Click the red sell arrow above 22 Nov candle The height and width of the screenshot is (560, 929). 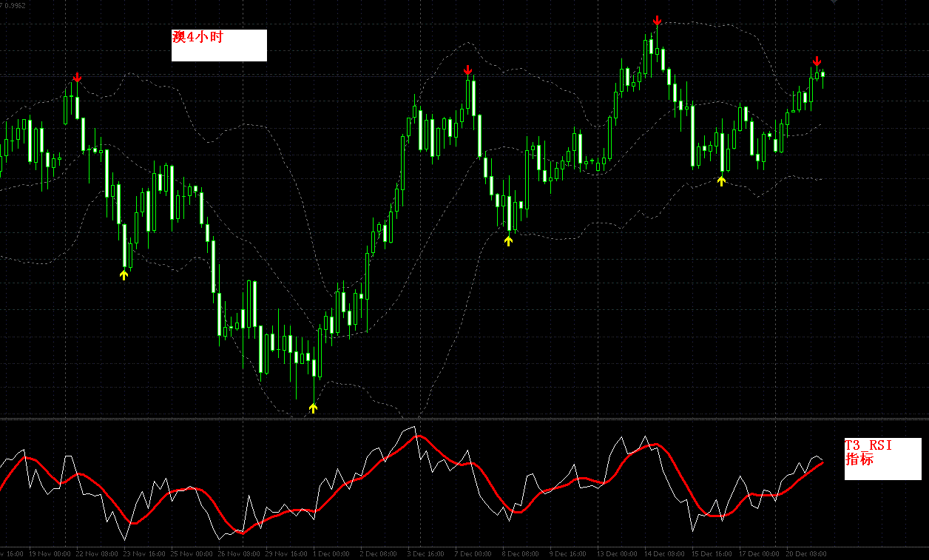pos(78,75)
